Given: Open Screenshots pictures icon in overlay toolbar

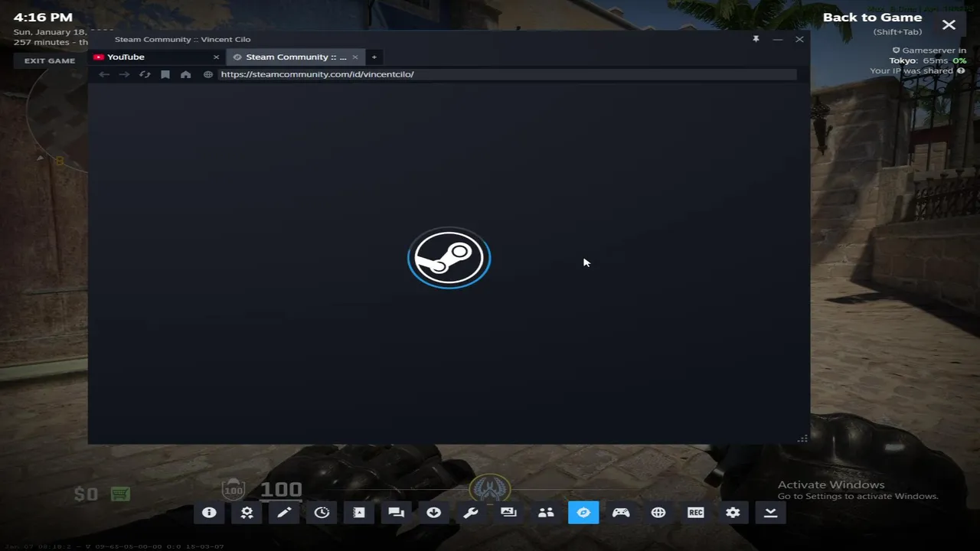Looking at the screenshot, I should tap(508, 513).
